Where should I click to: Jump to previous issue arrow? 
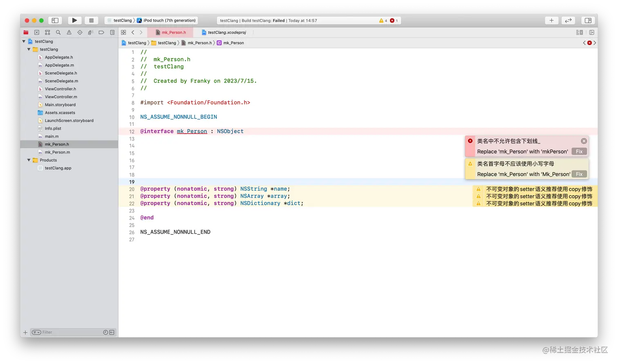pos(584,43)
